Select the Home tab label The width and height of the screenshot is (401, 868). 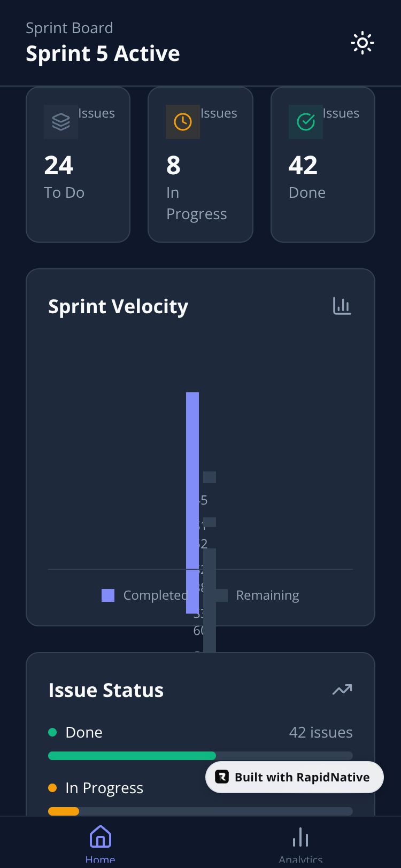point(100,859)
